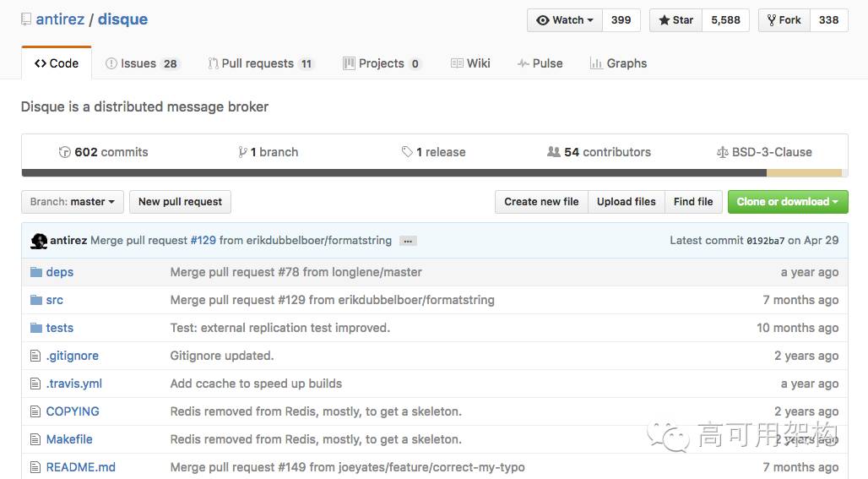Open the Branch: master dropdown
The image size is (868, 479).
[73, 202]
